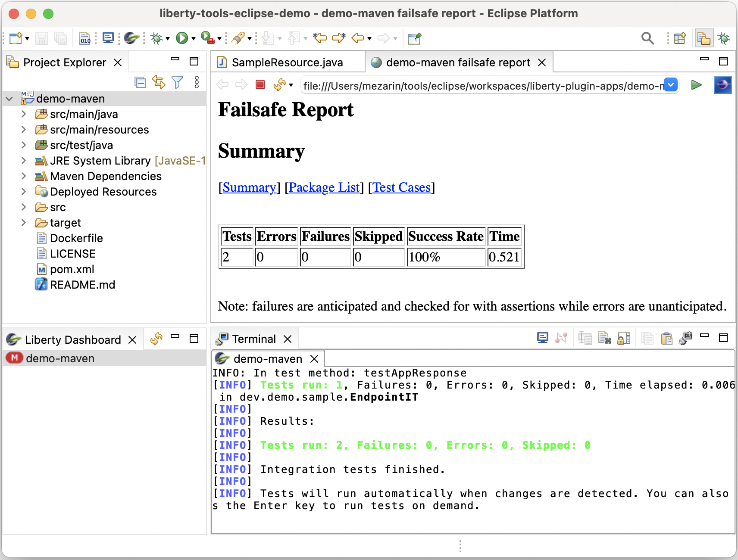
Task: Click the Open Perspective icon
Action: coord(680,38)
